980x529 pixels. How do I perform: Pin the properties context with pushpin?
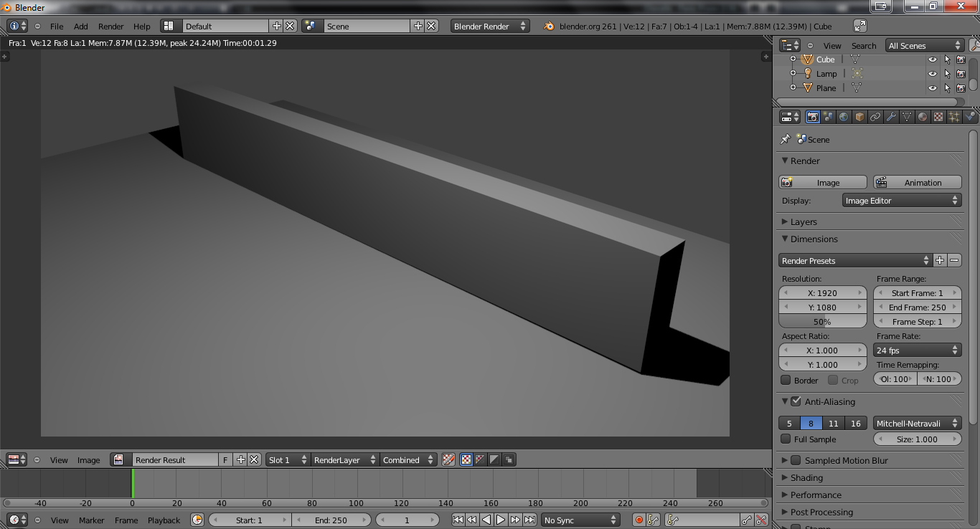786,139
